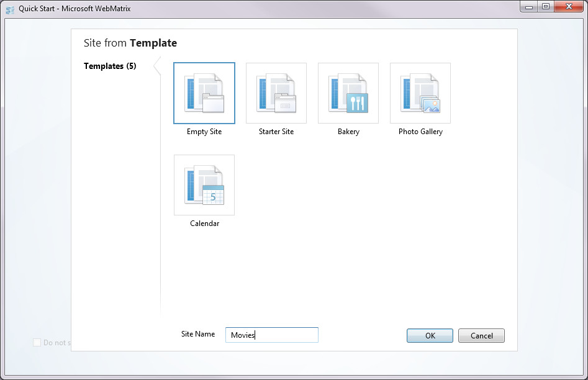Click the Bakery label text
This screenshot has width=588, height=380.
point(348,132)
